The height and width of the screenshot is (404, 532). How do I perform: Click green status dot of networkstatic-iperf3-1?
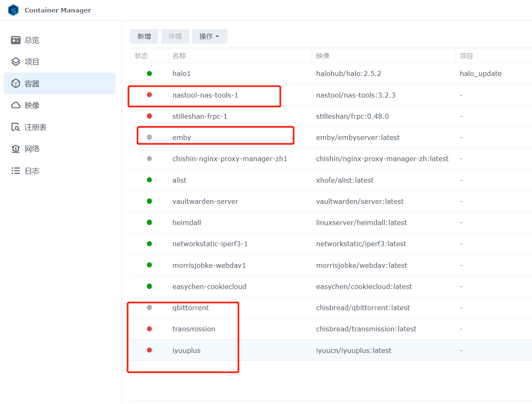coord(149,244)
